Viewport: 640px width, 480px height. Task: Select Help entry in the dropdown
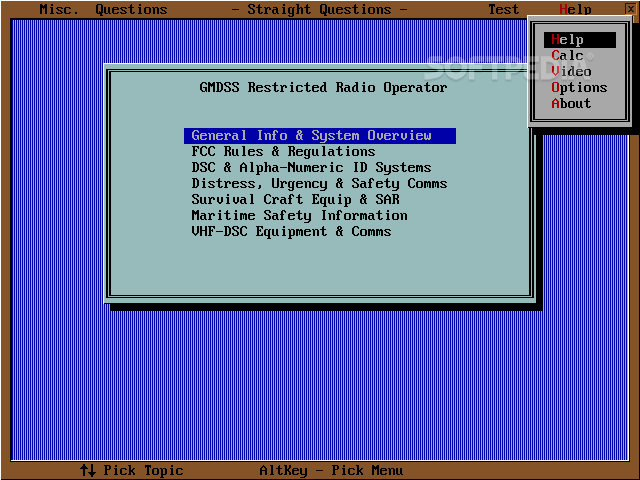click(580, 40)
